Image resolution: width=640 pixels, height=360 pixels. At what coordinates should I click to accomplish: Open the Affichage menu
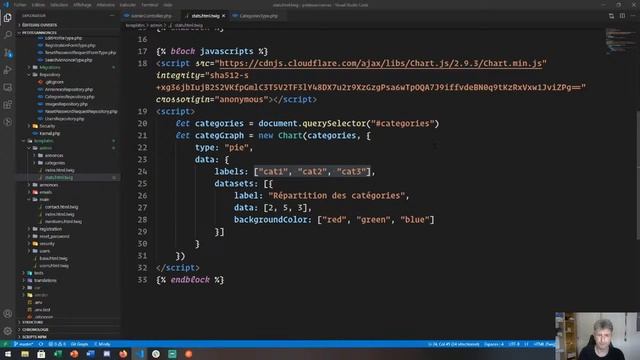click(82, 5)
